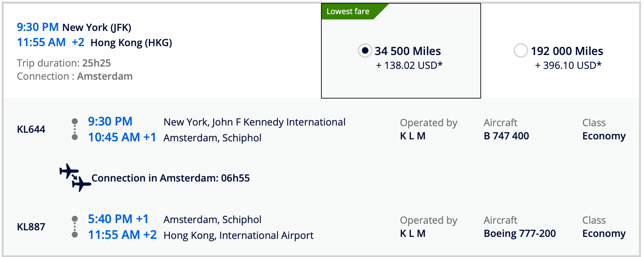
Task: Click the dotted route line beside KL887
Action: [74, 227]
